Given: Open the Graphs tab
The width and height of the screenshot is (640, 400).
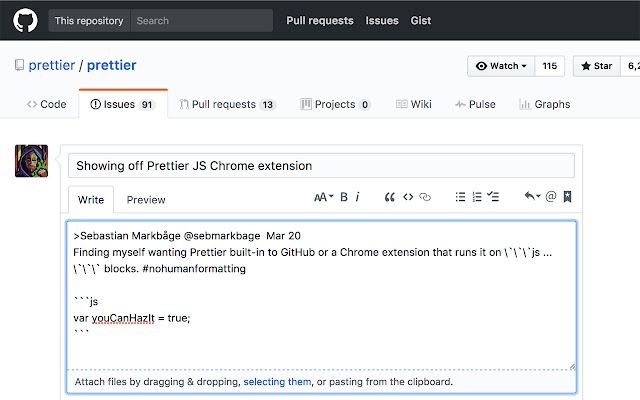Looking at the screenshot, I should (544, 104).
